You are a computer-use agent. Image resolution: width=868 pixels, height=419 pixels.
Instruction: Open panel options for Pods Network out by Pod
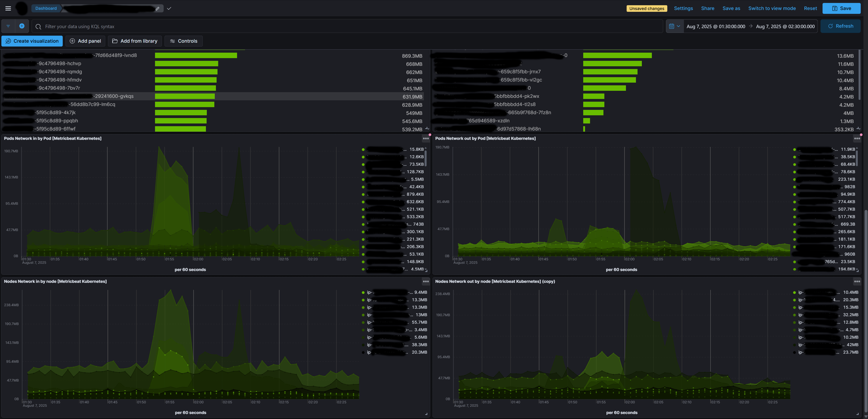tap(857, 138)
